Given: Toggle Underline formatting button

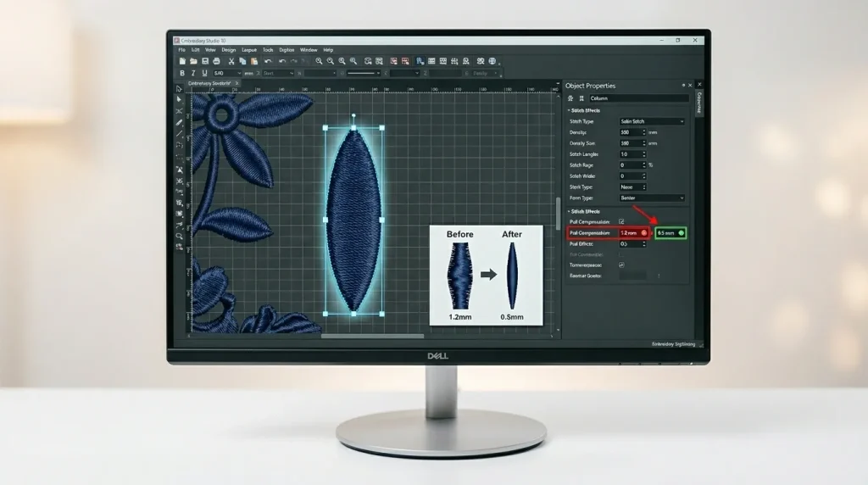Looking at the screenshot, I should [204, 73].
